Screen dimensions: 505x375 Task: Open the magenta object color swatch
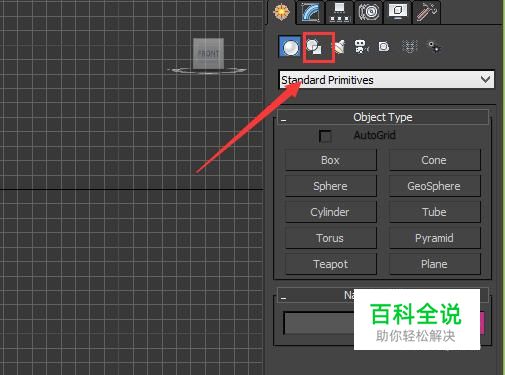tap(482, 323)
